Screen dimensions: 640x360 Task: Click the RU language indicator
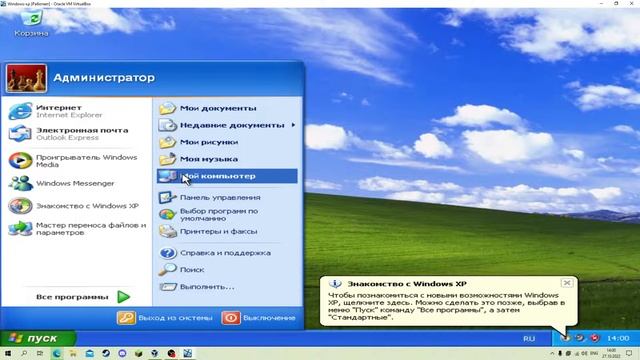click(529, 338)
